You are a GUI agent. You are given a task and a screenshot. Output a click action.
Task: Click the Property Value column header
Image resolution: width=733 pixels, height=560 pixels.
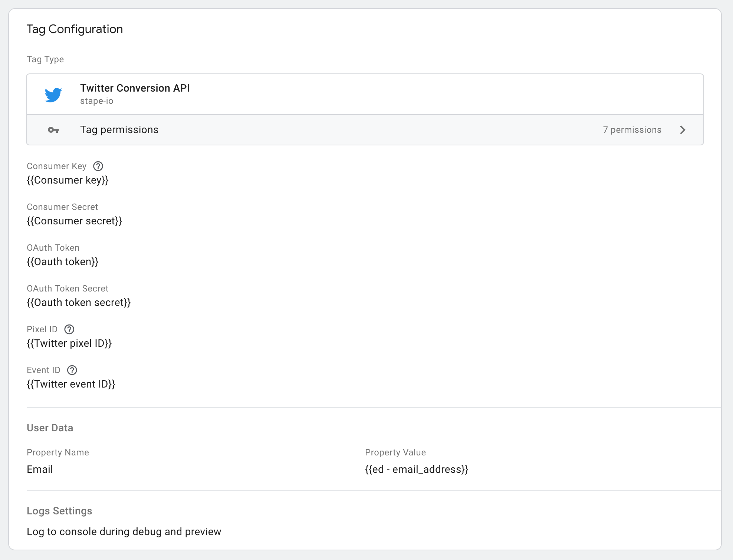[x=395, y=452]
